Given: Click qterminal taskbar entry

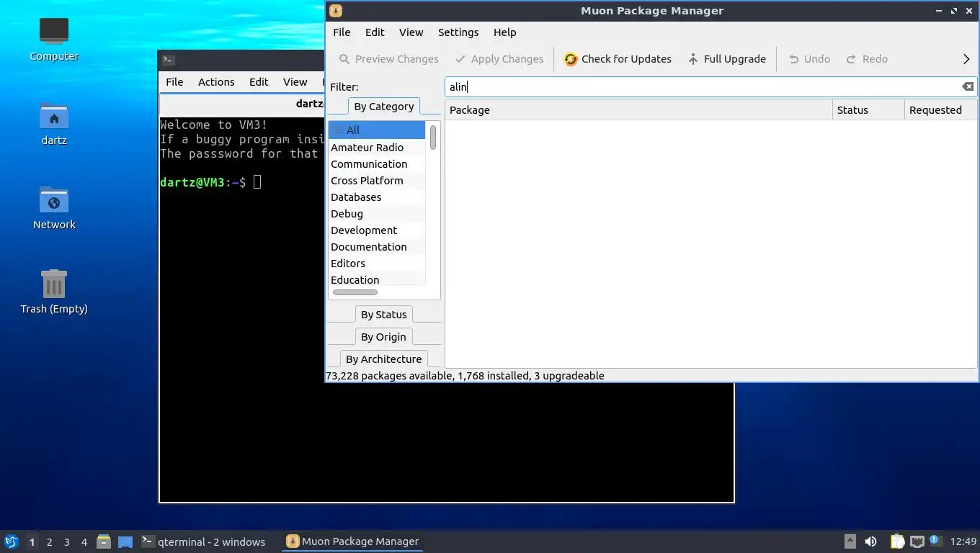Looking at the screenshot, I should [203, 541].
